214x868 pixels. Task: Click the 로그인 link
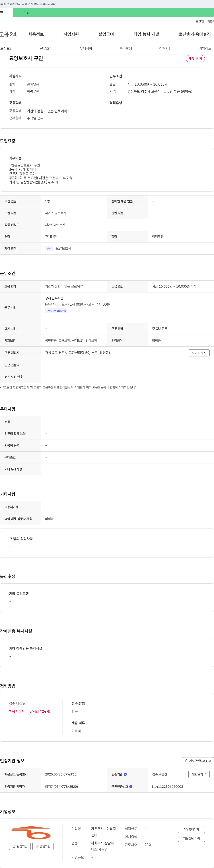[200, 21]
